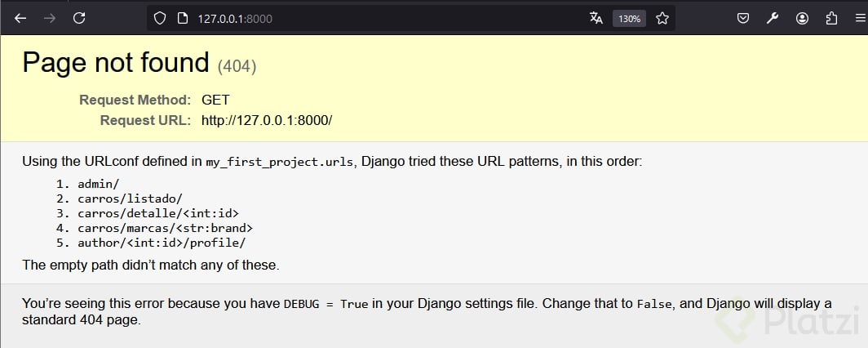Open the developer tools wrench icon
Screen dimensions: 868x348
coord(773,18)
